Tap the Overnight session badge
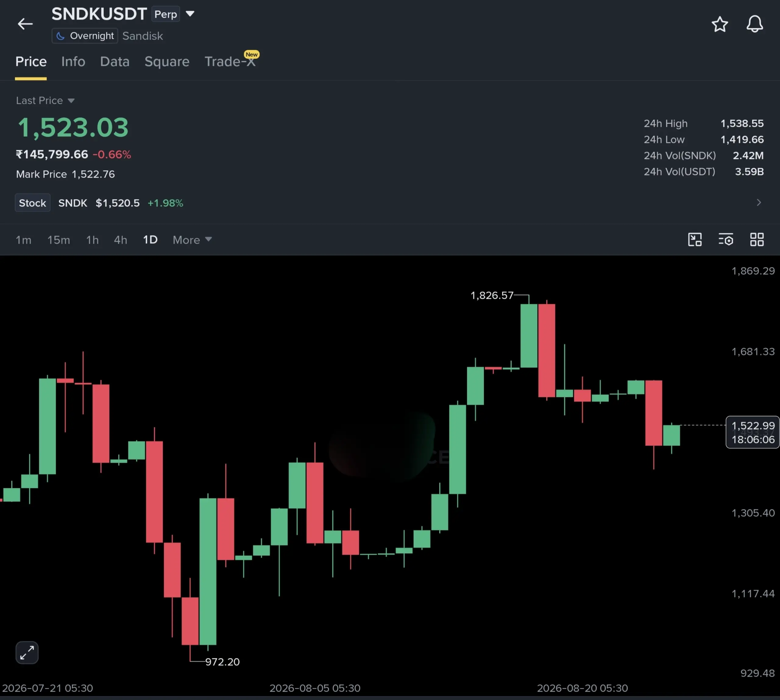 [85, 36]
